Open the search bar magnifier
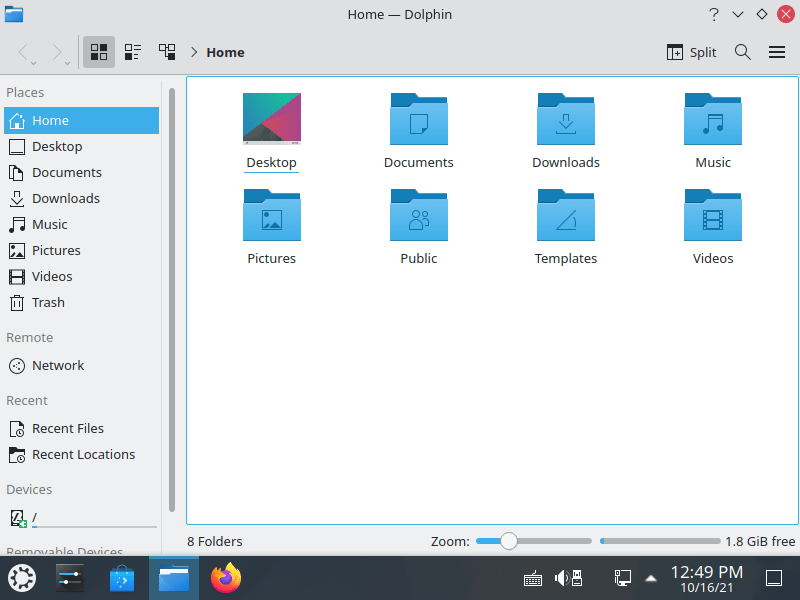This screenshot has width=800, height=600. pyautogui.click(x=742, y=52)
